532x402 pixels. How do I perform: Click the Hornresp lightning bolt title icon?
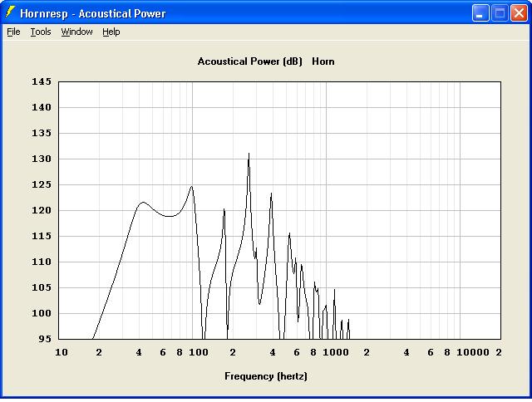(11, 13)
